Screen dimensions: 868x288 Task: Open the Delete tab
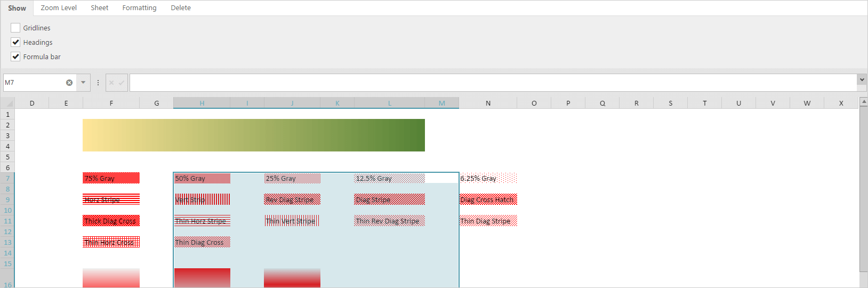click(181, 8)
